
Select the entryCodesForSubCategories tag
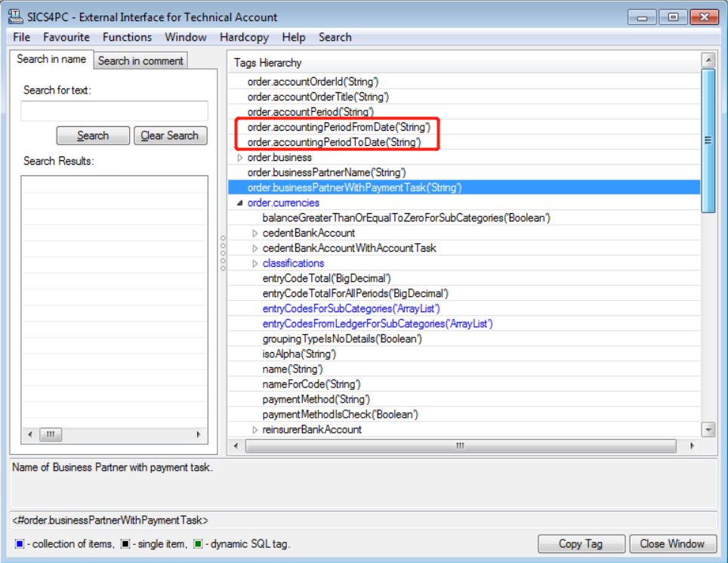tap(350, 308)
